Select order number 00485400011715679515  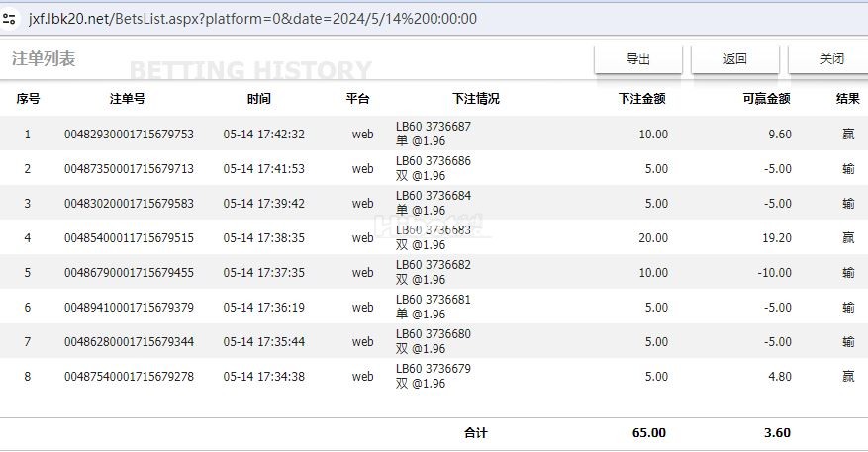click(x=129, y=238)
